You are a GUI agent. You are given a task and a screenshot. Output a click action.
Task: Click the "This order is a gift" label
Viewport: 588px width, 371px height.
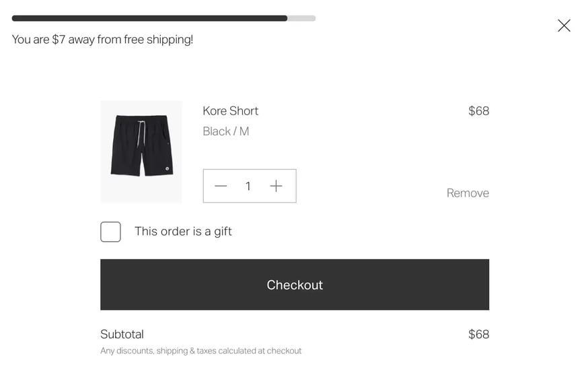[183, 232]
